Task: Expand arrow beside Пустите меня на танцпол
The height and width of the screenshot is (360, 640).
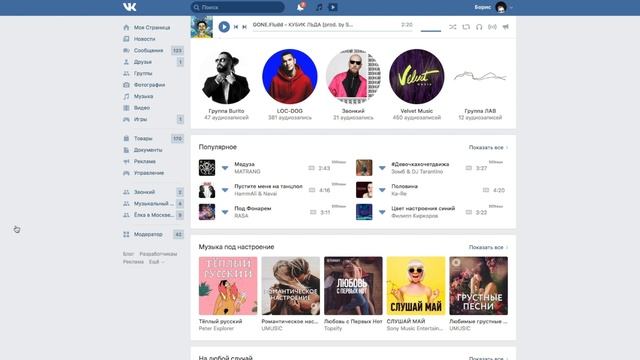Action: point(225,190)
